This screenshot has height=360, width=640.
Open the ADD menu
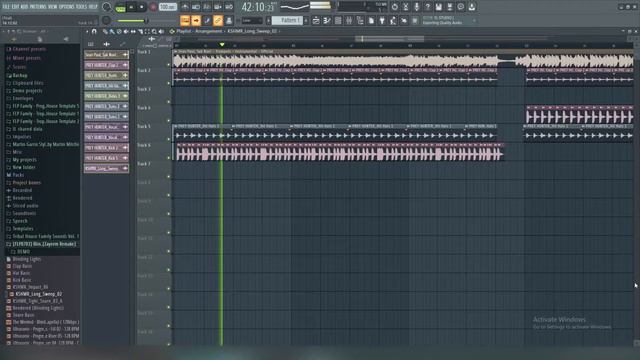[24, 7]
